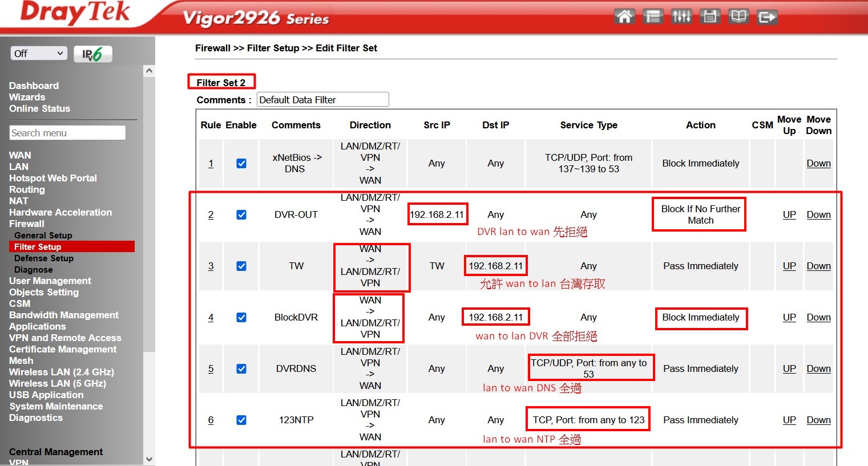Move DVRDNS rule up
Screen dimensions: 868x466
pos(789,369)
